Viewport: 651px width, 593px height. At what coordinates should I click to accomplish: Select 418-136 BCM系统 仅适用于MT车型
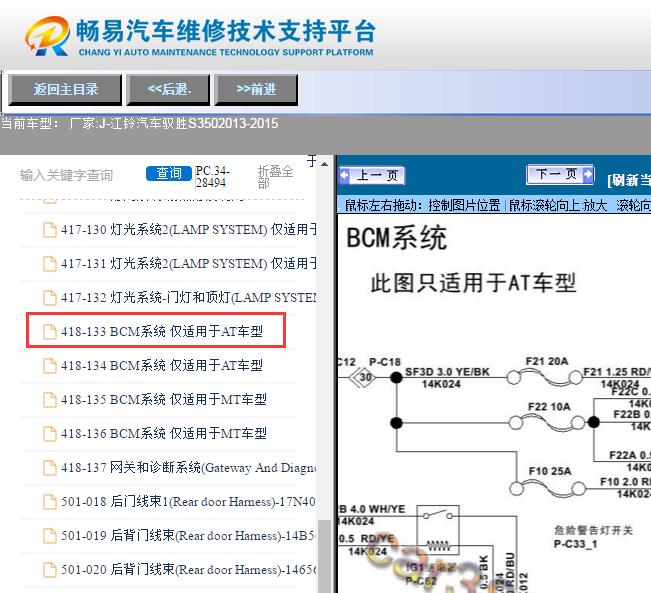click(164, 434)
